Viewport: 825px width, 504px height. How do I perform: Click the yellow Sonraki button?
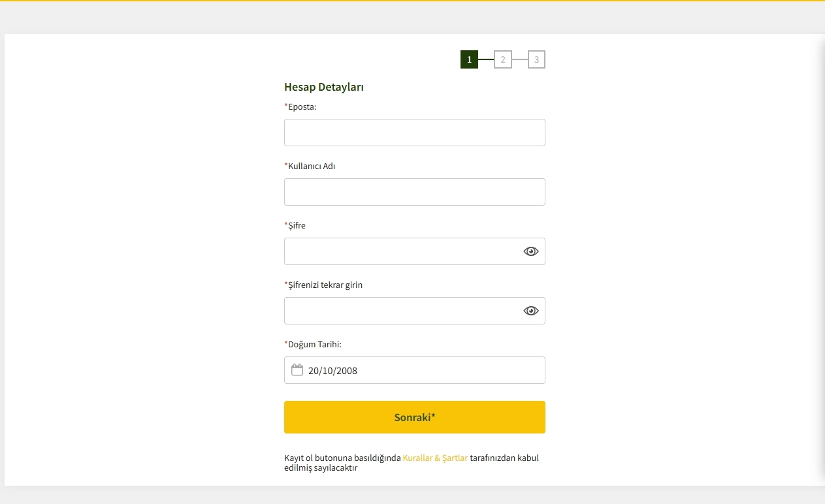point(415,417)
